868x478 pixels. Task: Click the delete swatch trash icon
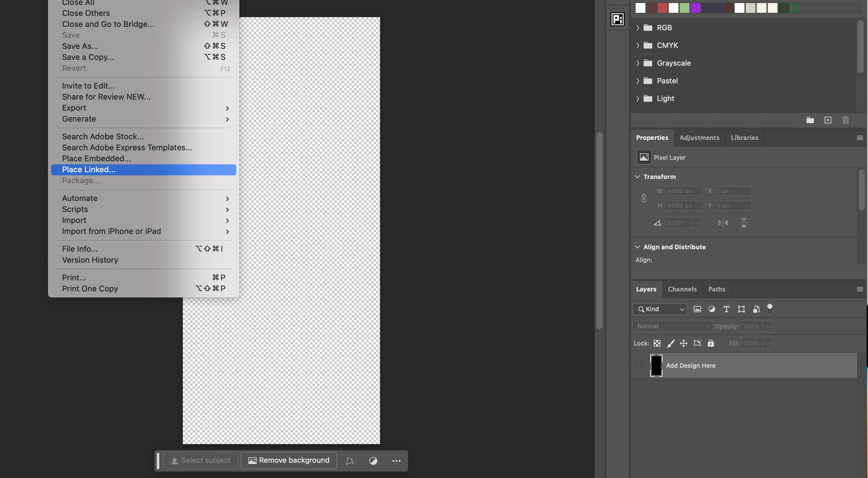tap(846, 120)
